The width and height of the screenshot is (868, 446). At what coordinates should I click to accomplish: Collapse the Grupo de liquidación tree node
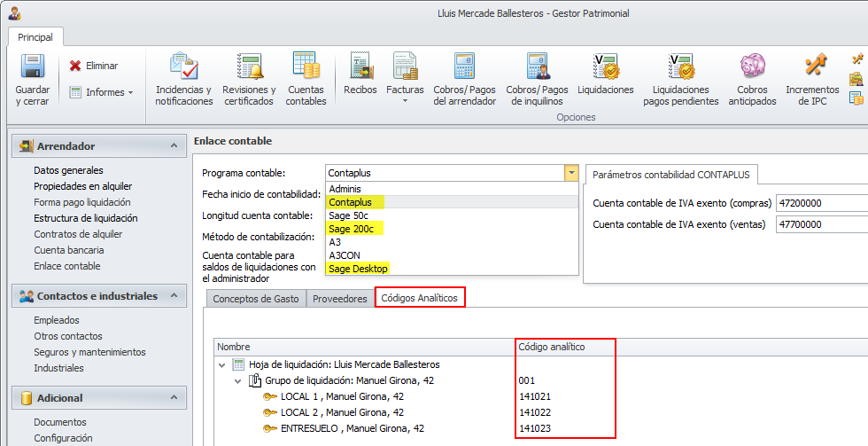[238, 380]
